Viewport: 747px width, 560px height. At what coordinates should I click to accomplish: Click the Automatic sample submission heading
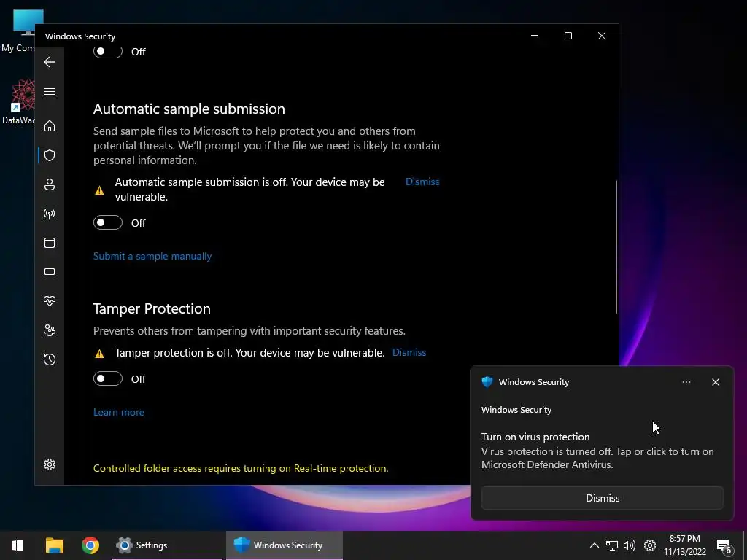(x=189, y=109)
